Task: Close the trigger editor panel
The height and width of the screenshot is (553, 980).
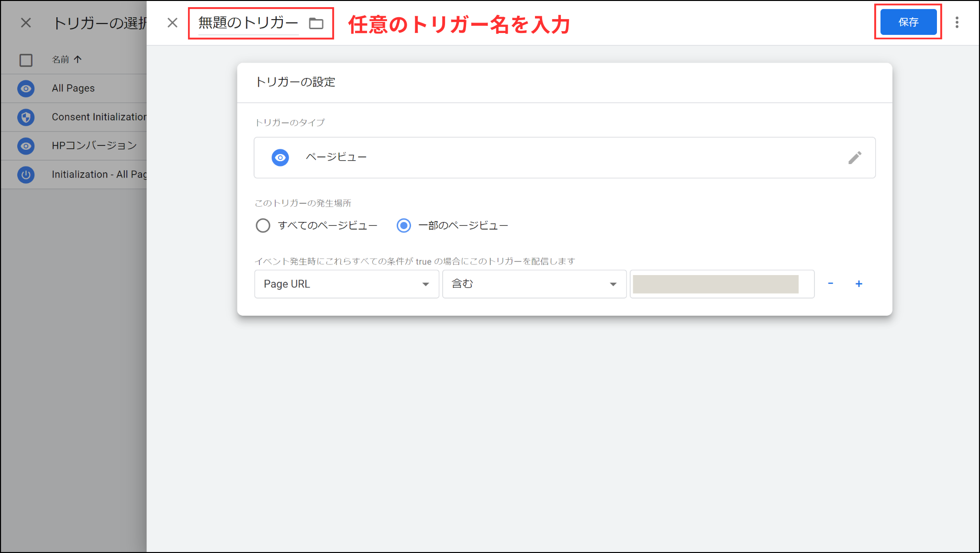Action: tap(172, 22)
